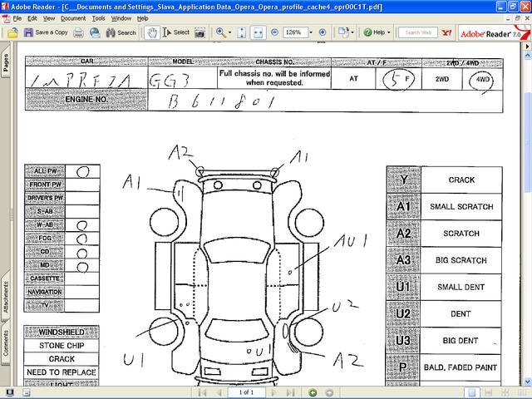Click the zoom in plus button
The height and width of the screenshot is (399, 532).
(323, 32)
